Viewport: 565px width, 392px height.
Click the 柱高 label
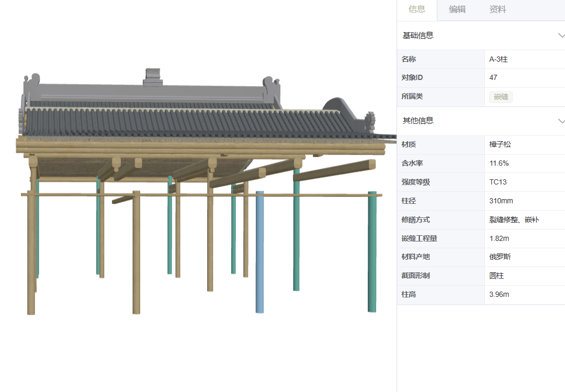pos(409,294)
